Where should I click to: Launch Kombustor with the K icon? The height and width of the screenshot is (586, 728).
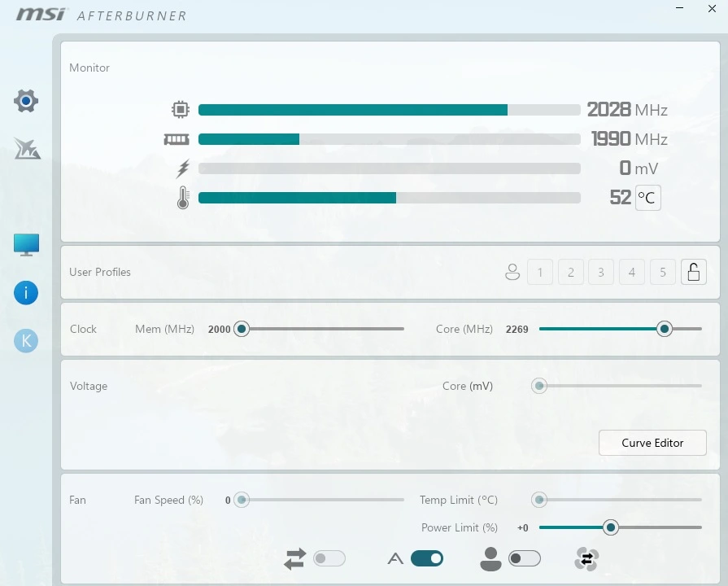26,341
